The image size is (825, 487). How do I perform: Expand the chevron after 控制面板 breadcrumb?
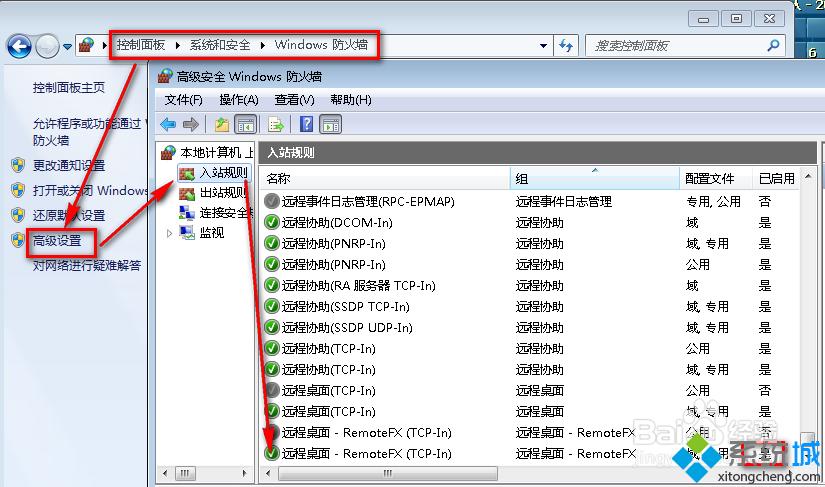click(x=178, y=45)
